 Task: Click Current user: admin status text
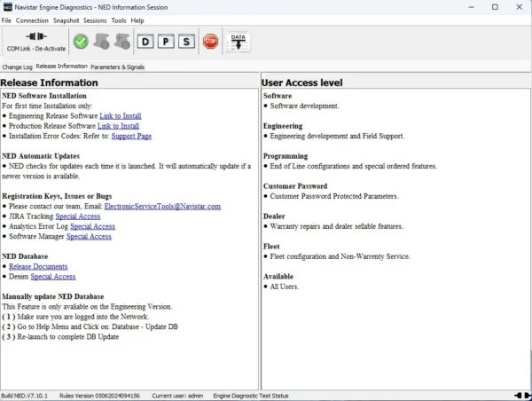(x=177, y=396)
